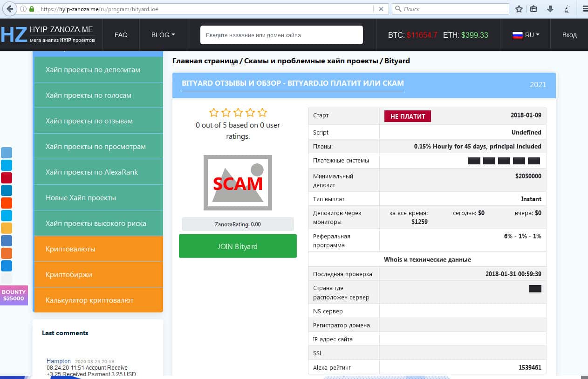The height and width of the screenshot is (379, 588).
Task: Open Хайп проекты по отзывам
Action: point(98,121)
